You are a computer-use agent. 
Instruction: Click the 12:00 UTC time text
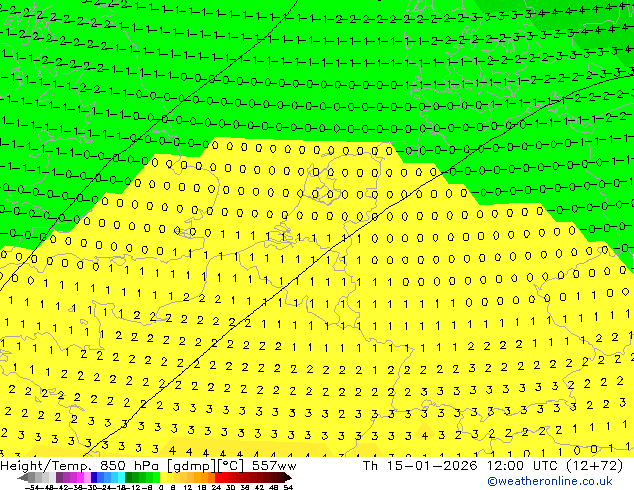pyautogui.click(x=524, y=466)
